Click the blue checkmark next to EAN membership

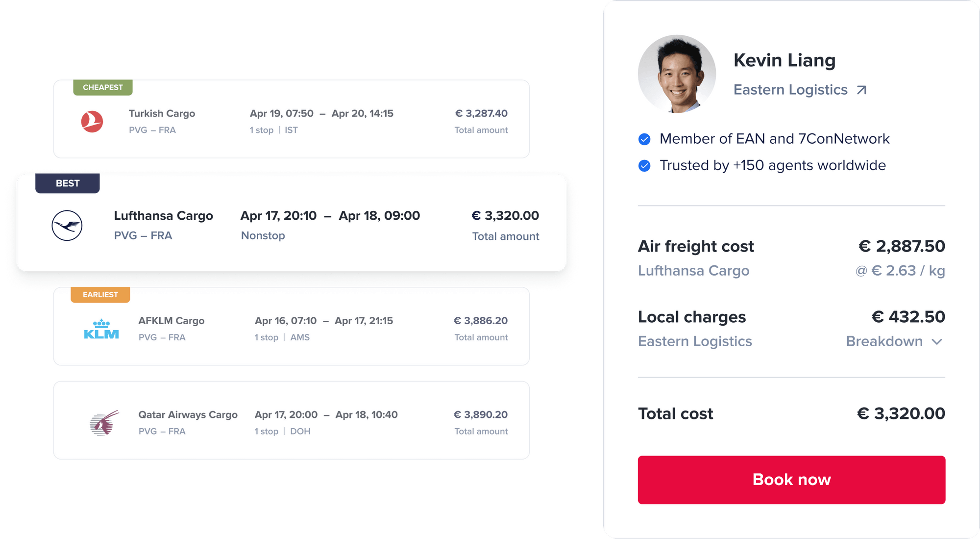tap(644, 139)
